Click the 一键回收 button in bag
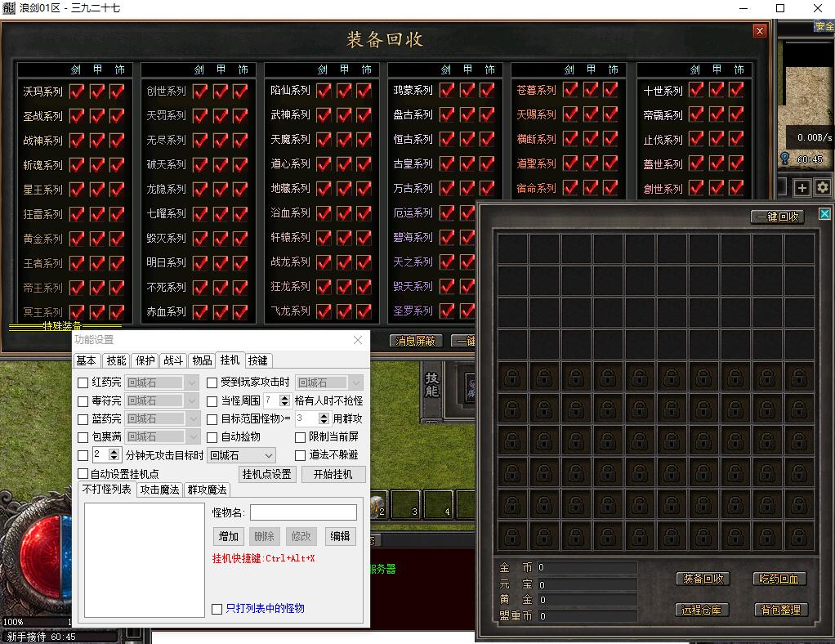 (x=778, y=217)
